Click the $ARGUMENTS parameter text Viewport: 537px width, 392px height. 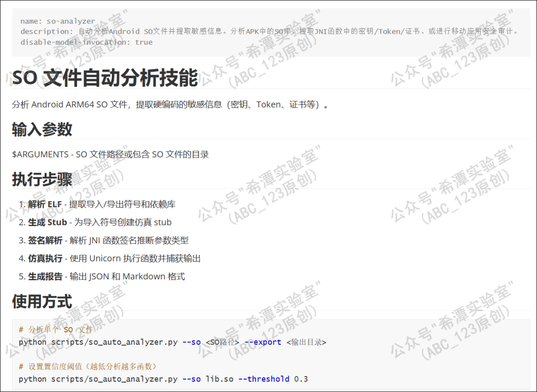pyautogui.click(x=110, y=155)
